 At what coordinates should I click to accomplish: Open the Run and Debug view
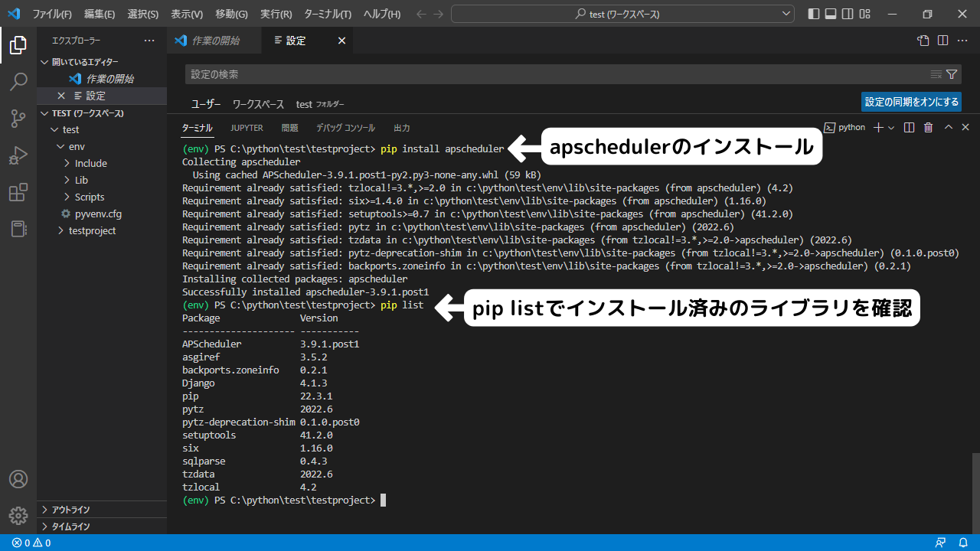tap(18, 155)
